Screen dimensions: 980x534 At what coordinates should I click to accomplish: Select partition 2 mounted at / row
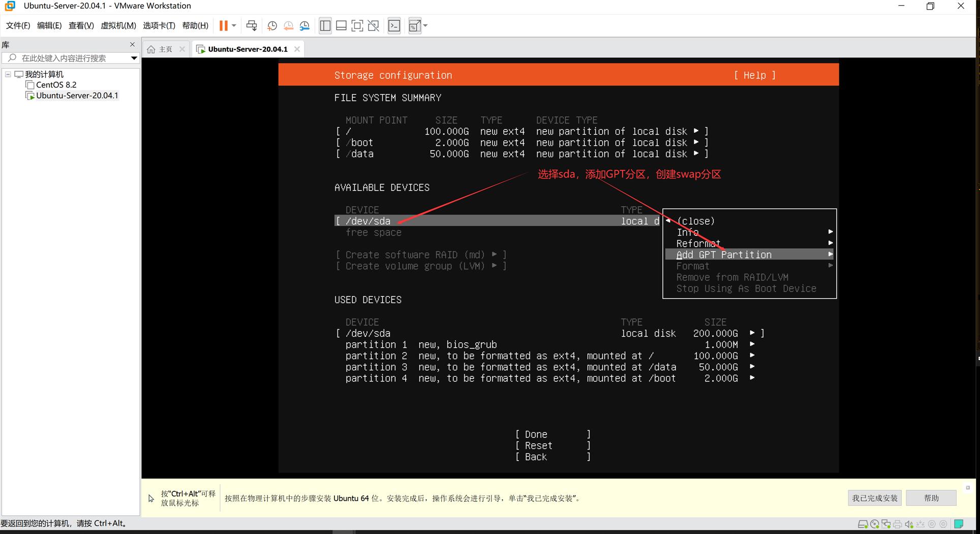[549, 355]
